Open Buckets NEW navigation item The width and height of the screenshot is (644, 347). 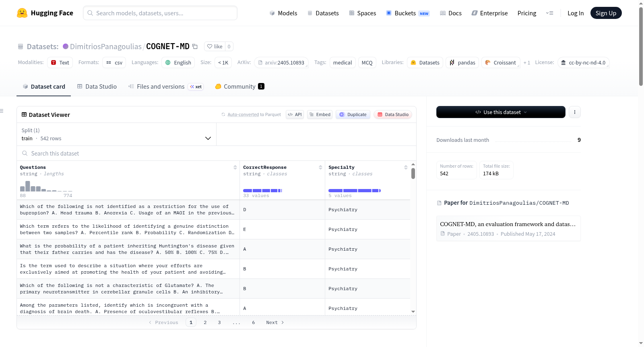(x=408, y=13)
